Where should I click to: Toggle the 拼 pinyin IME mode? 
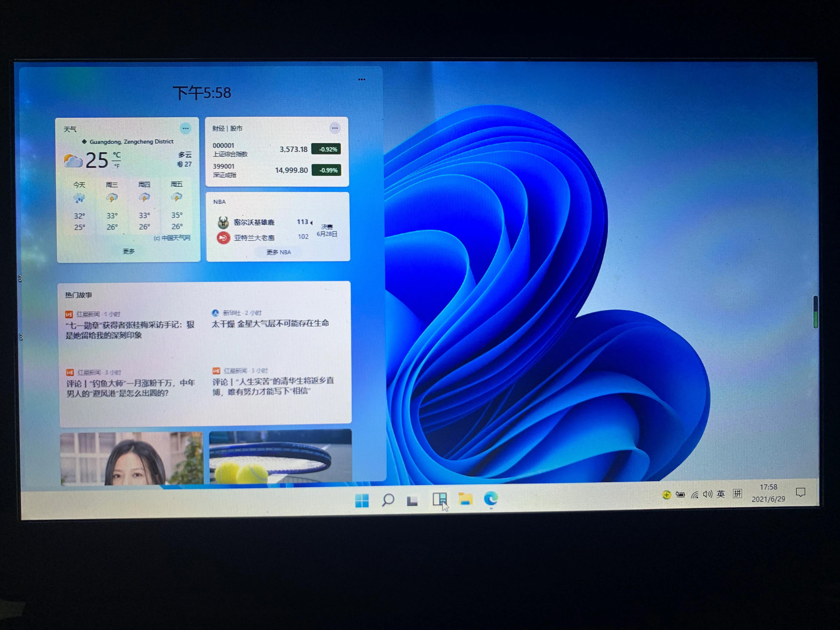737,493
